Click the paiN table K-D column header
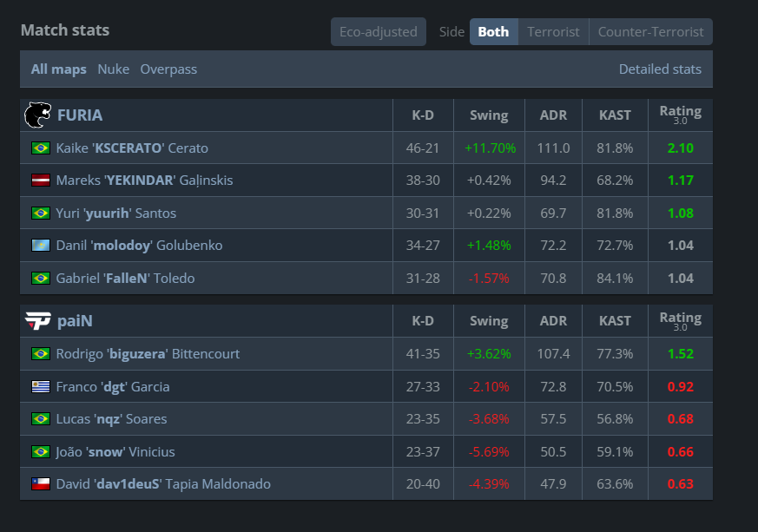 click(423, 321)
